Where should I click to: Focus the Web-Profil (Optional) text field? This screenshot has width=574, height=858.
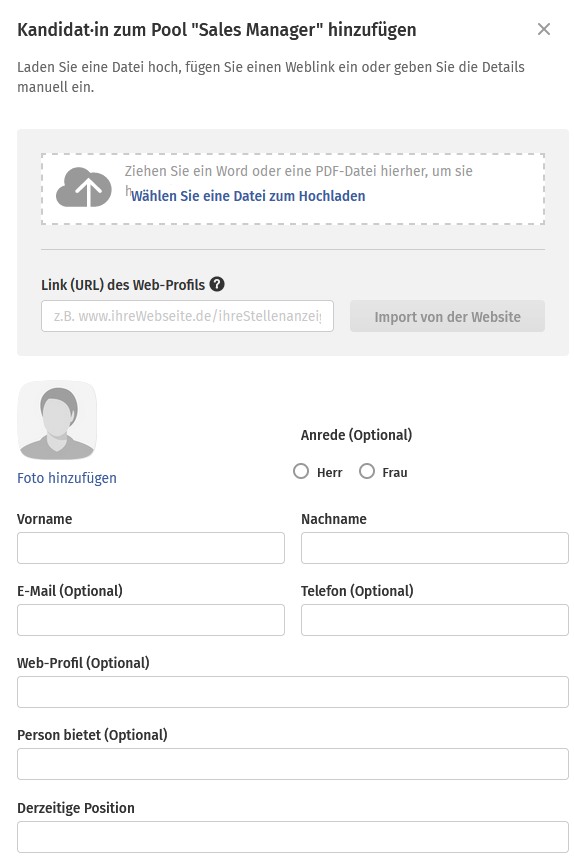[x=293, y=692]
